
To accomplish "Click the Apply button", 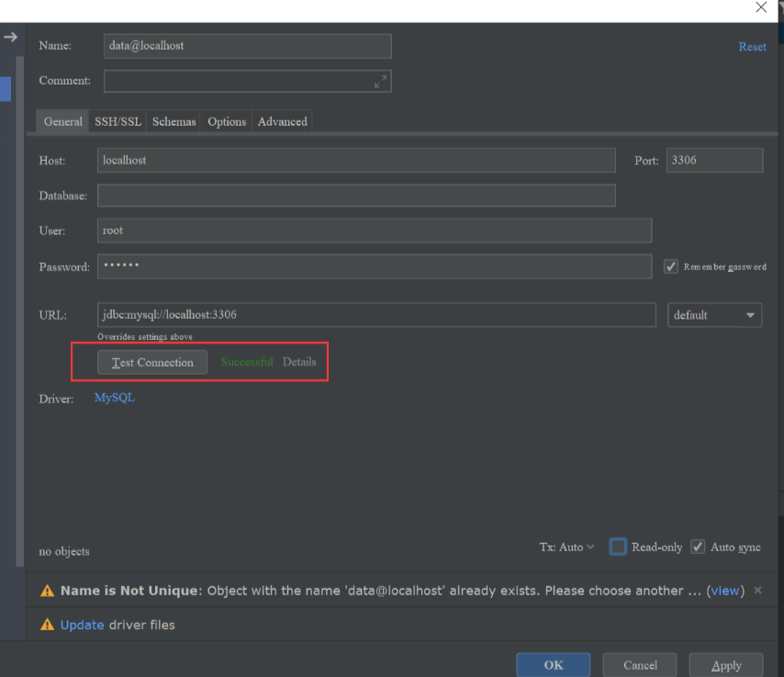I will (726, 665).
